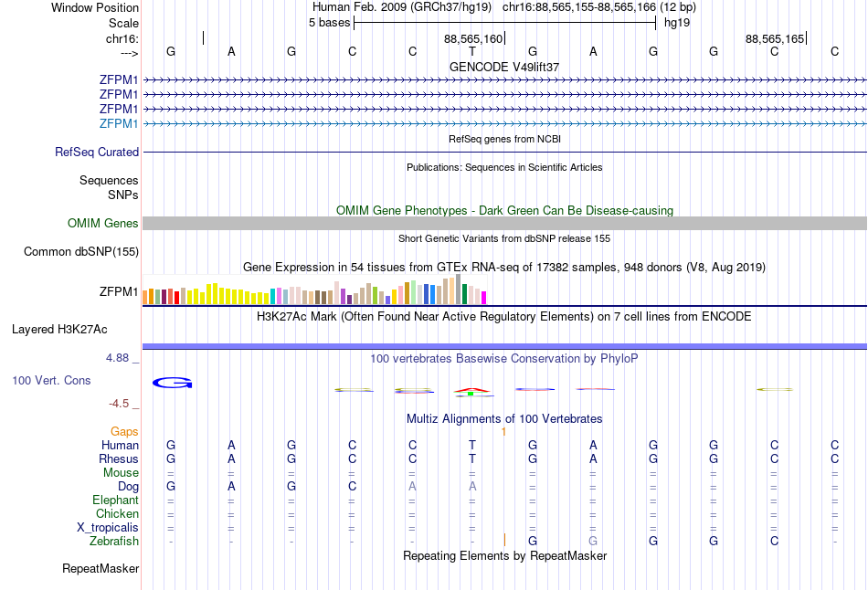Click Repeating Elements by RepeatMasker title
The image size is (868, 590).
(504, 555)
